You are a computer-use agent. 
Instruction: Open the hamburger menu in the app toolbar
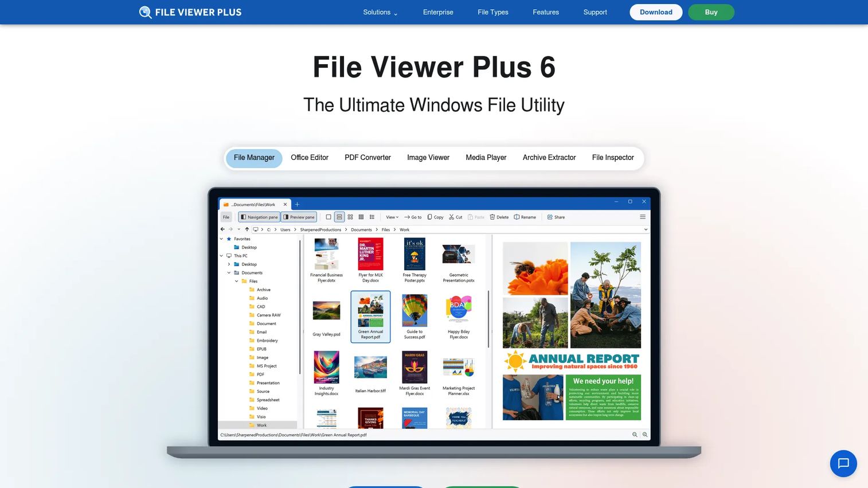[x=643, y=217]
